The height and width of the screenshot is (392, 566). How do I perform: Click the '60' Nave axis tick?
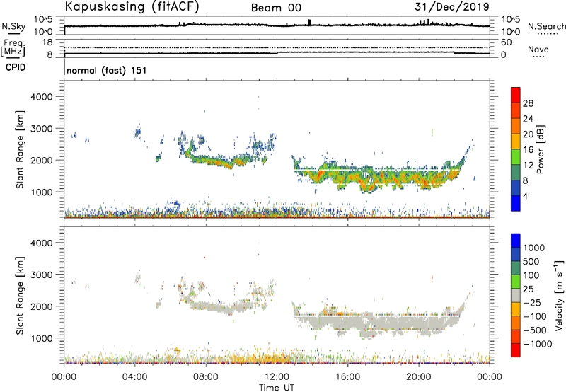(x=506, y=42)
